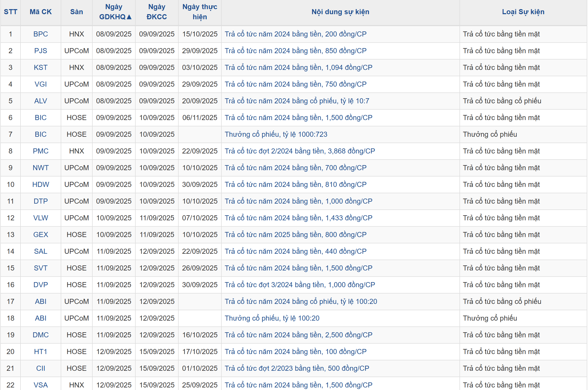Screen dimensions: 588x390
Task: Click Ngày thực hiện column header
Action: [x=200, y=12]
